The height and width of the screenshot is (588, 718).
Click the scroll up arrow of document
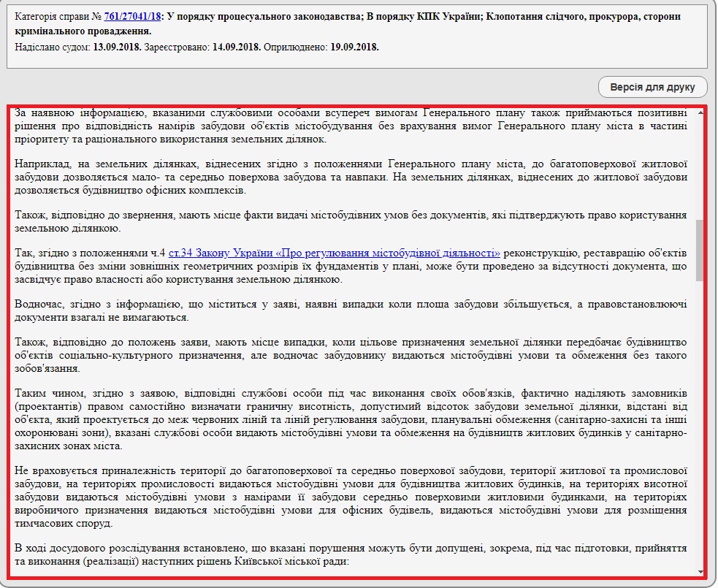[x=700, y=112]
